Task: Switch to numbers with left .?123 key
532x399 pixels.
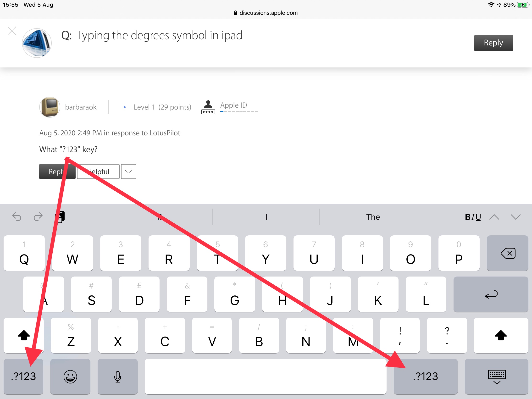Action: pos(23,377)
